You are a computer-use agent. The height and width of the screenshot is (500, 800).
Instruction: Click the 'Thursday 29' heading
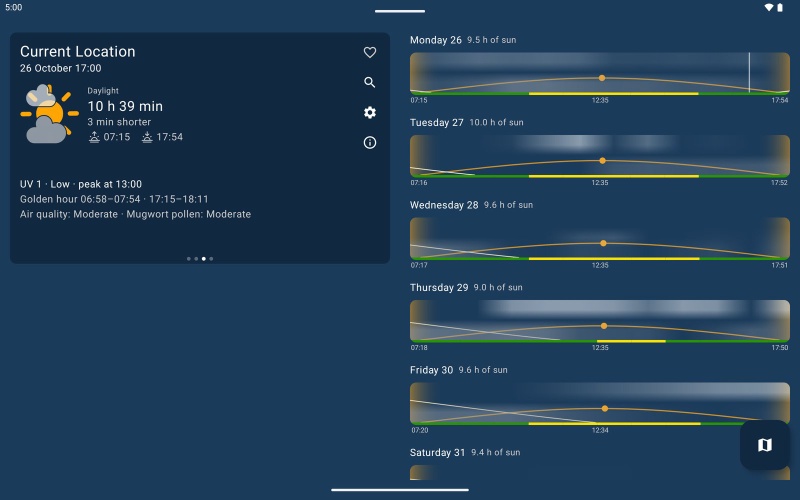[439, 287]
